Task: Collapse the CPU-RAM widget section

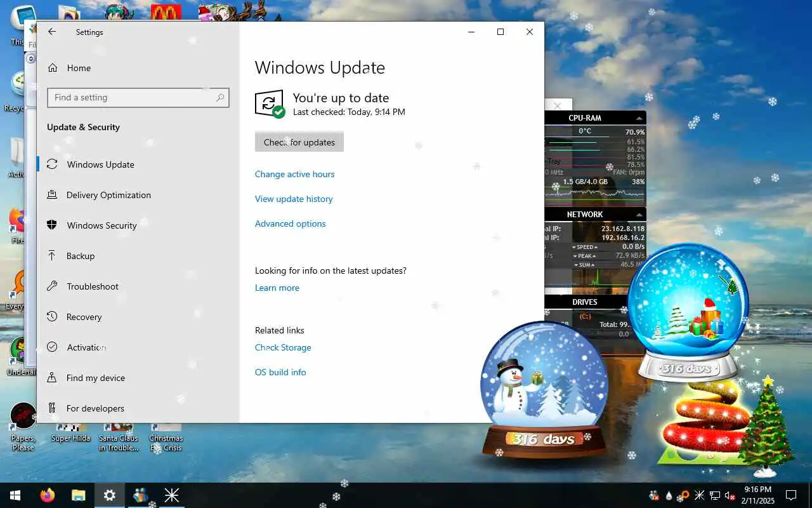Action: [x=639, y=118]
